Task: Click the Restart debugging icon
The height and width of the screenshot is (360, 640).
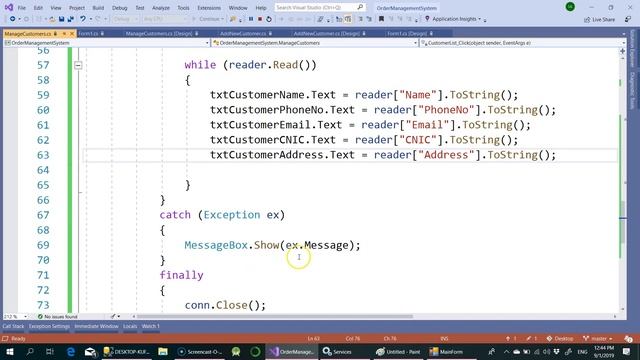Action: click(269, 19)
